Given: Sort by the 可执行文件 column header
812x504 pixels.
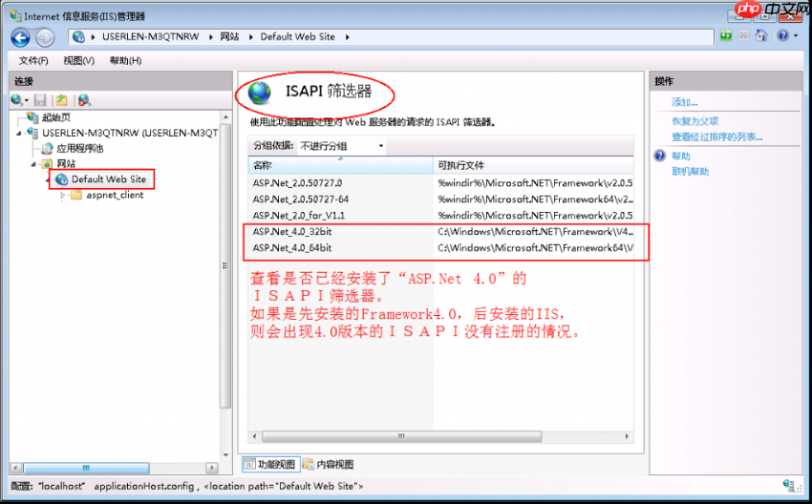Looking at the screenshot, I should (x=533, y=165).
